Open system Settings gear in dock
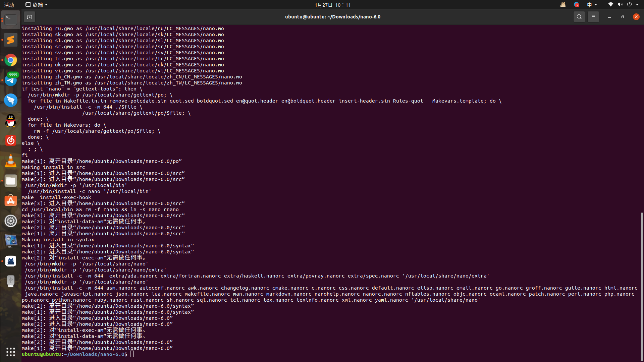This screenshot has width=644, height=362. pos(11,221)
